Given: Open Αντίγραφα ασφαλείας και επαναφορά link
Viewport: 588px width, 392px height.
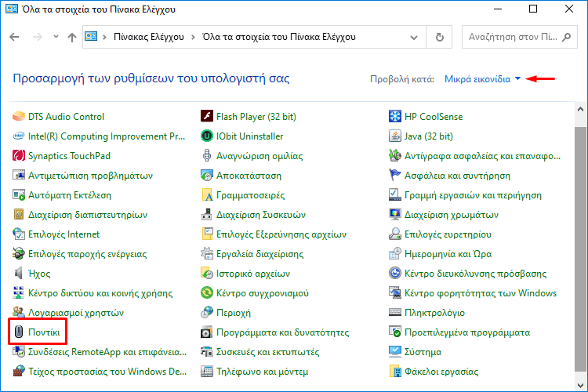Looking at the screenshot, I should [x=483, y=156].
